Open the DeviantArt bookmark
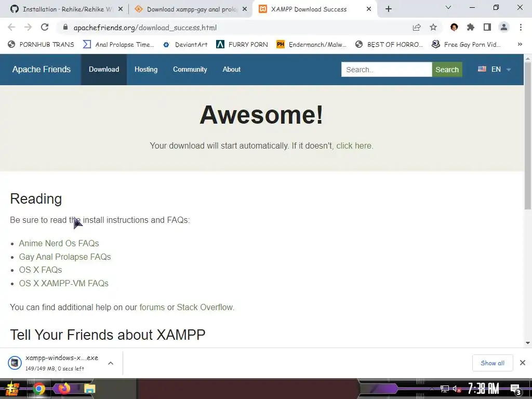The image size is (532, 399). [x=185, y=45]
